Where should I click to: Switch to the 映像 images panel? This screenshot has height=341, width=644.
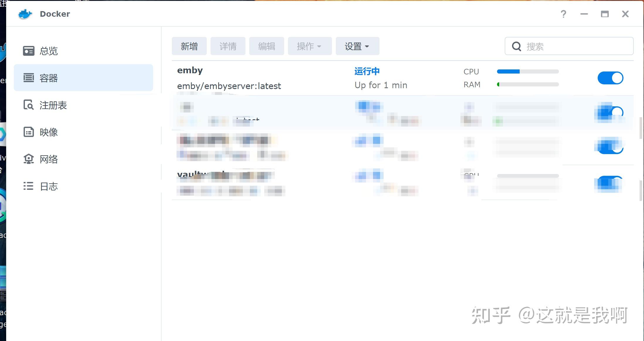coord(48,132)
